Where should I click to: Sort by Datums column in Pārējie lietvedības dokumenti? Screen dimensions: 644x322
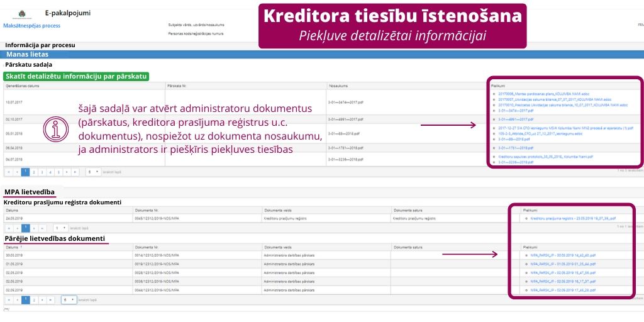(x=14, y=247)
